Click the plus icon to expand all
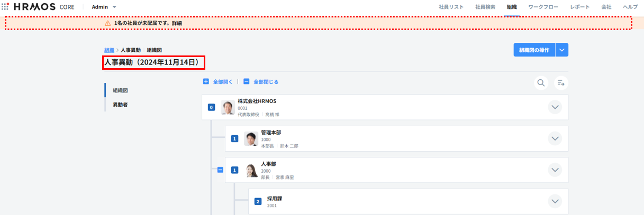The width and height of the screenshot is (644, 215). pos(206,82)
